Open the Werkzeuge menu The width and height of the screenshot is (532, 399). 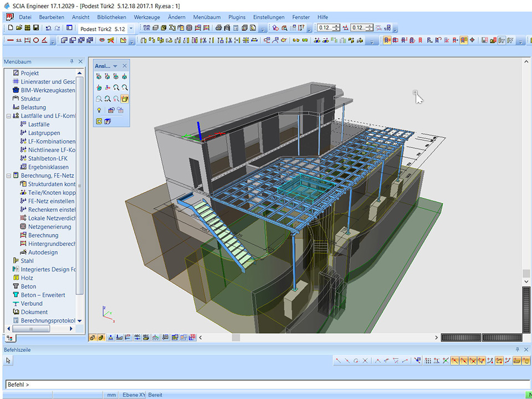[147, 17]
